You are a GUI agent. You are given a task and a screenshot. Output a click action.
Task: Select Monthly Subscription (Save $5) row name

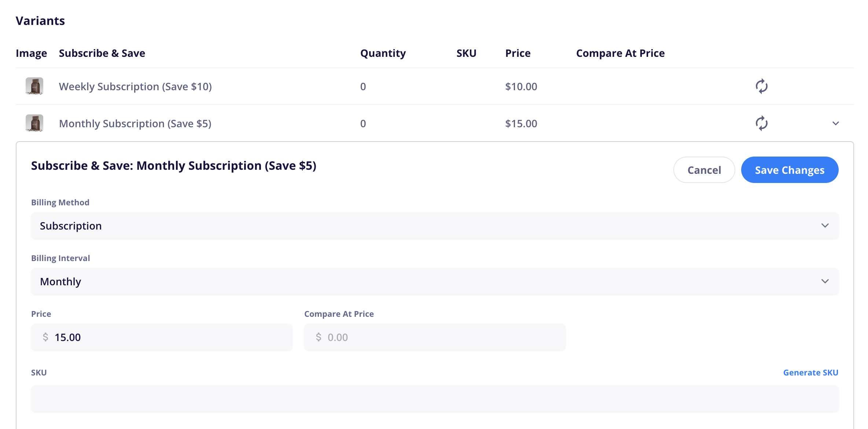[135, 124]
